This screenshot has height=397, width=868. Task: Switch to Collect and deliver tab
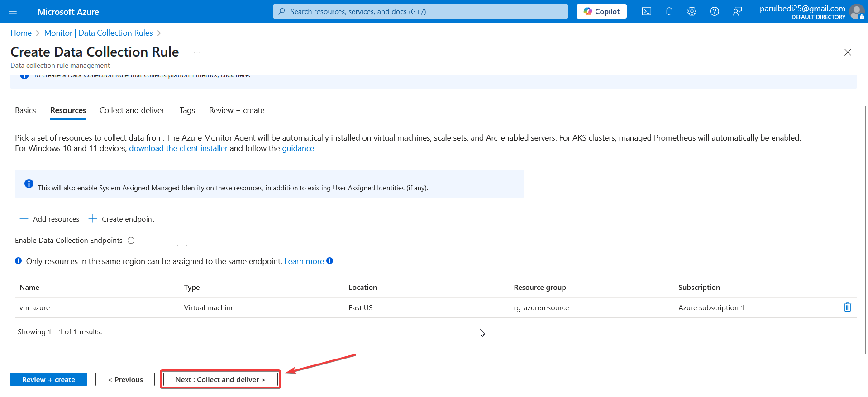click(x=132, y=110)
